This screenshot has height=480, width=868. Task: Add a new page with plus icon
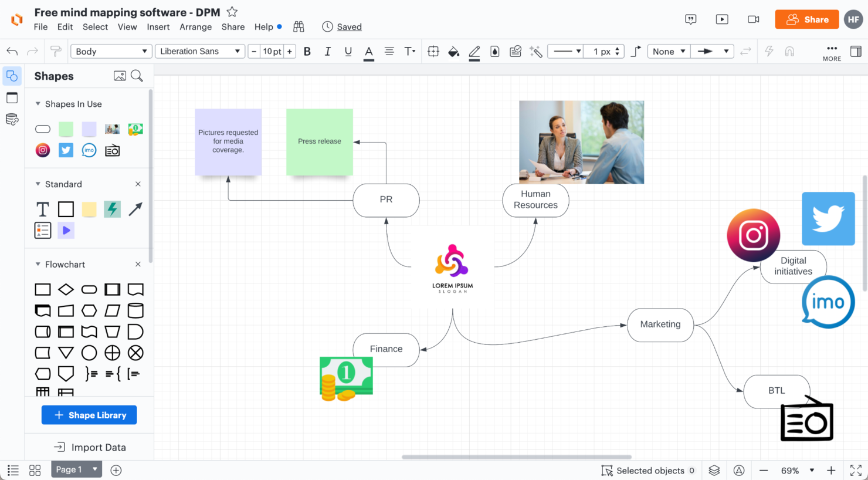(116, 470)
